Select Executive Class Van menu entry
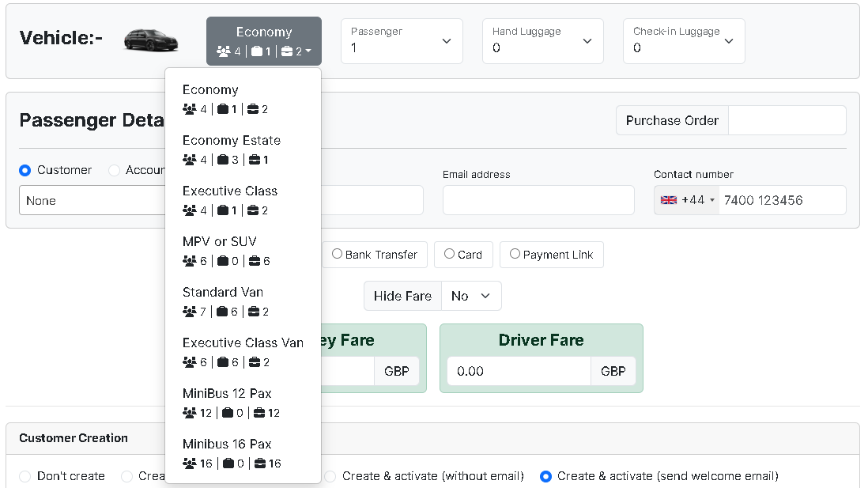Viewport: 868px width, 488px height. tap(243, 342)
